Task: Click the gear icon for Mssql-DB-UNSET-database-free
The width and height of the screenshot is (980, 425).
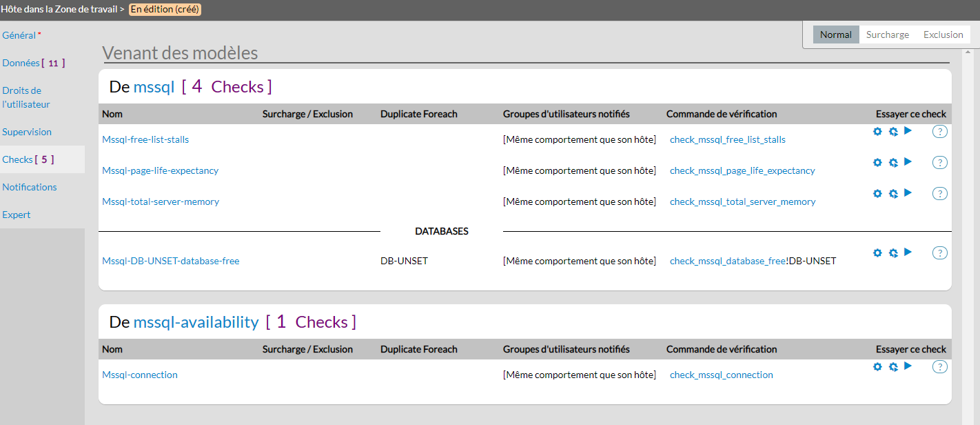Action: (x=877, y=253)
